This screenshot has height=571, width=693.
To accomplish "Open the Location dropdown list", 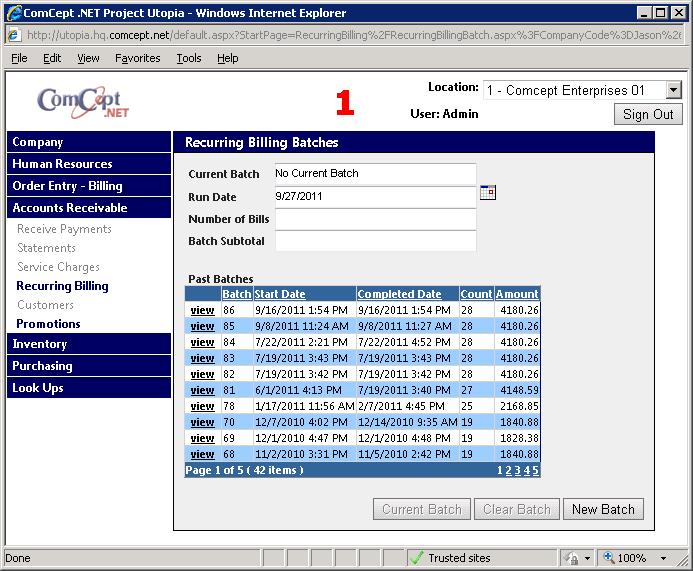I will coord(673,90).
